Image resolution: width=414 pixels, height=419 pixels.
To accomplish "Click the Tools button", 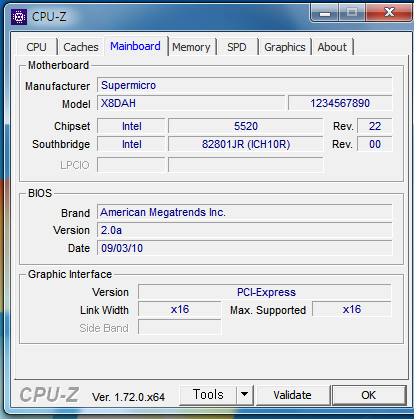I will pos(208,395).
